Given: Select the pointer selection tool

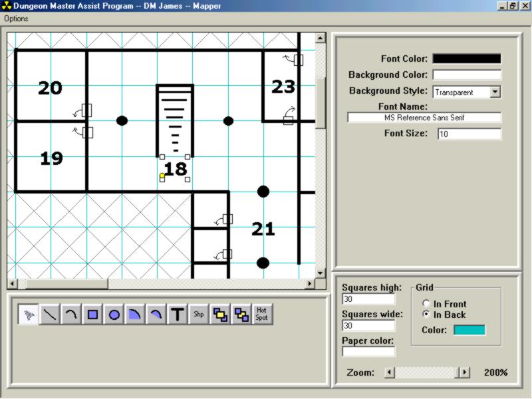Looking at the screenshot, I should click(x=29, y=315).
